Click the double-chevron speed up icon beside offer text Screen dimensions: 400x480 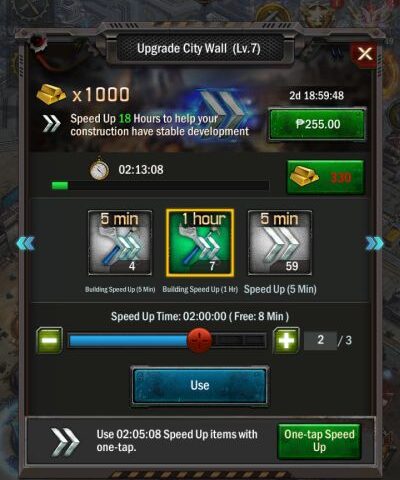tap(52, 124)
